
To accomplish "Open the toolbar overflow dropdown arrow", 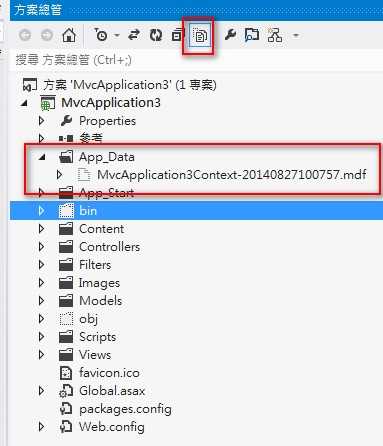I will point(296,35).
